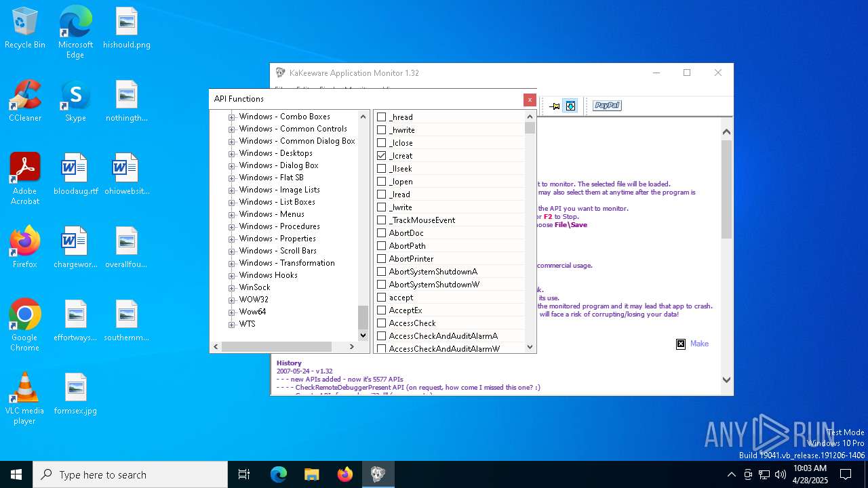
Task: Click the taskbar search box
Action: [x=130, y=474]
